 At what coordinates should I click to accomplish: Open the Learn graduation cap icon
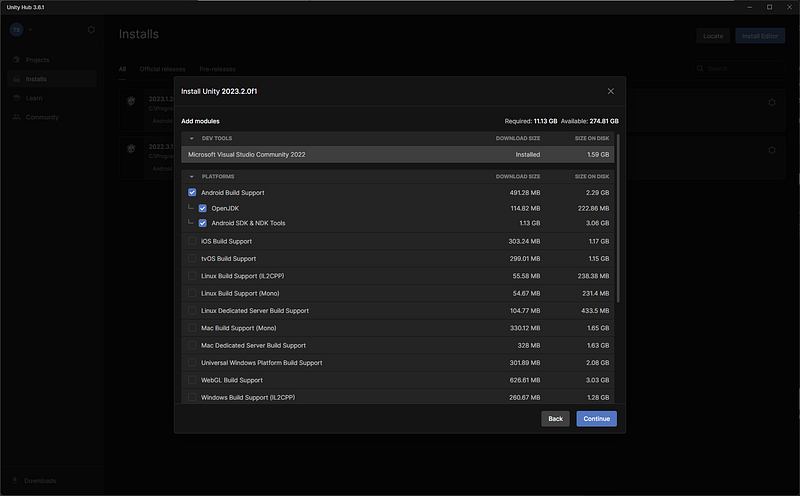[x=16, y=98]
